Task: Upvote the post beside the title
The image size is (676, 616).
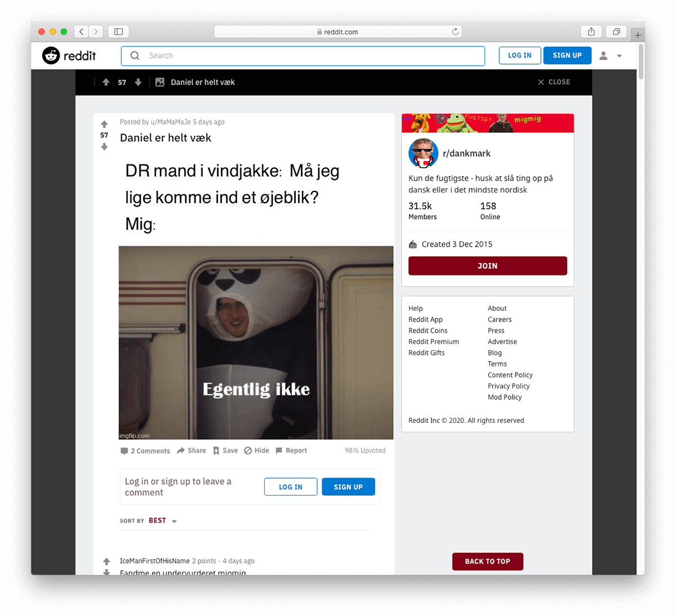Action: click(x=104, y=124)
